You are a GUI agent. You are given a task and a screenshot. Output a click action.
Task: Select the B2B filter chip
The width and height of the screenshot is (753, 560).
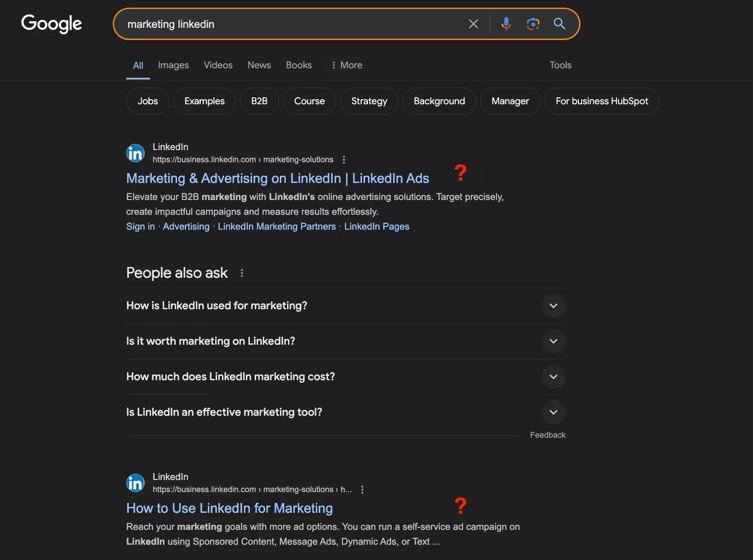[259, 101]
